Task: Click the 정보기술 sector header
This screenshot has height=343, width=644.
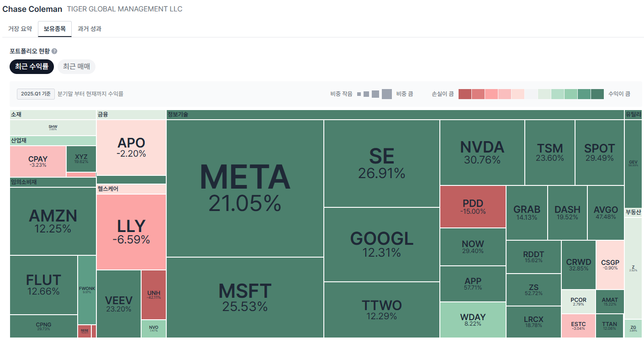Action: (x=395, y=114)
